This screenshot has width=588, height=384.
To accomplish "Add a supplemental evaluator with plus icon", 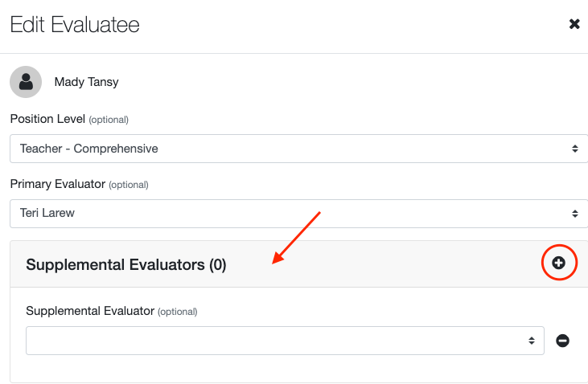I will point(558,263).
